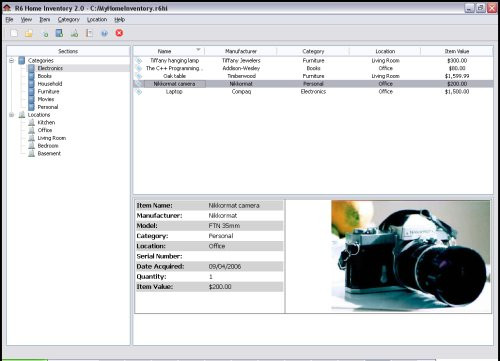This screenshot has width=500, height=361.
Task: Open the View menu
Action: 26,20
